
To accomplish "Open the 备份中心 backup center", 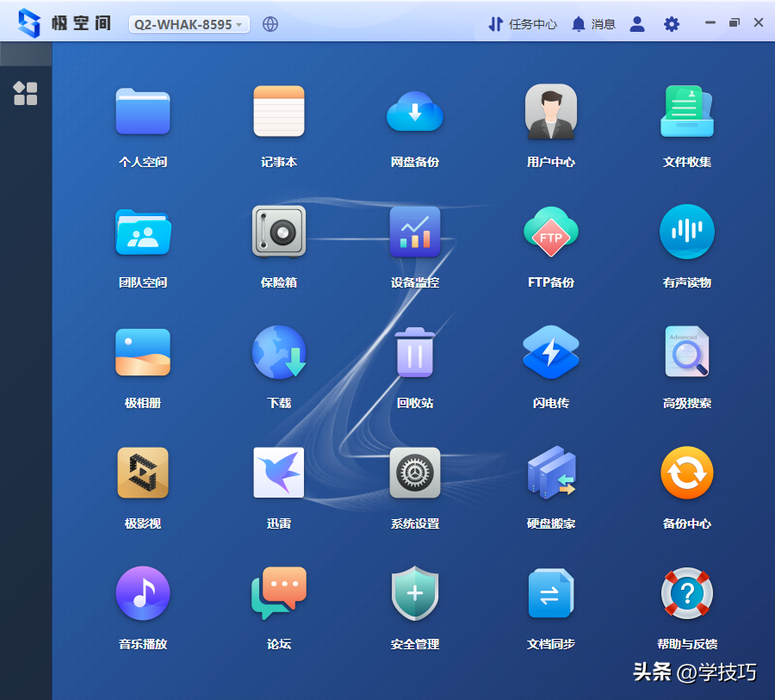I will pyautogui.click(x=687, y=473).
